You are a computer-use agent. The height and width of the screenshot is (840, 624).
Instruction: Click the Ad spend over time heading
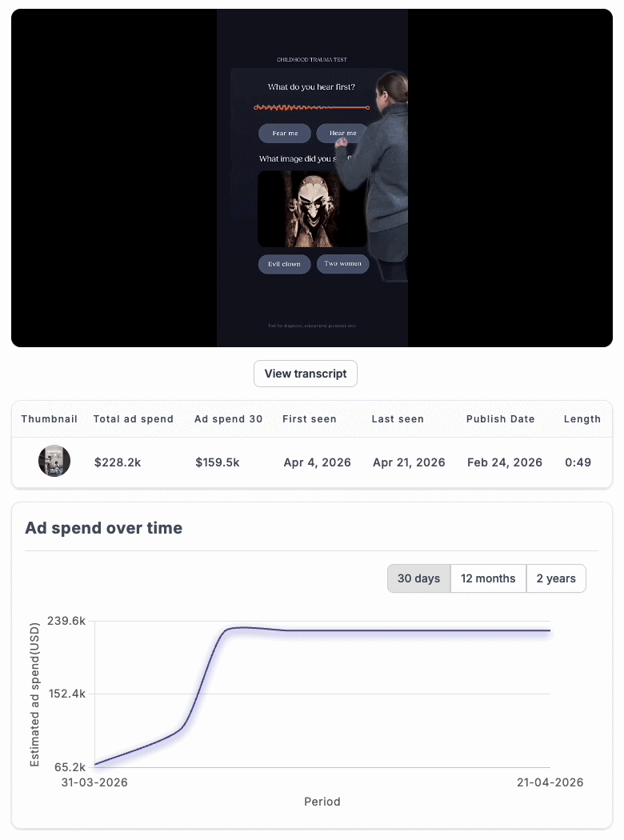(104, 528)
